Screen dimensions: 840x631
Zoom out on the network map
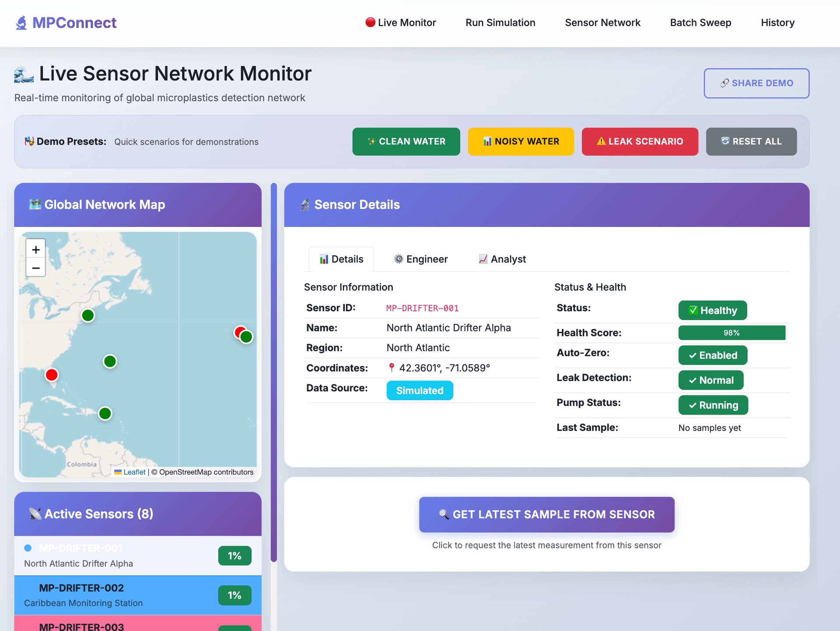36,268
